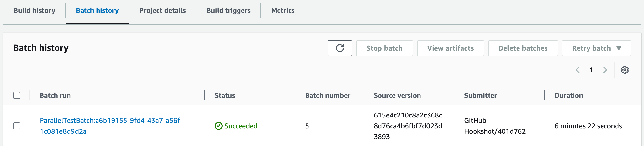Click the Batch run column header
Viewport: 644px width, 146px height.
pos(55,96)
